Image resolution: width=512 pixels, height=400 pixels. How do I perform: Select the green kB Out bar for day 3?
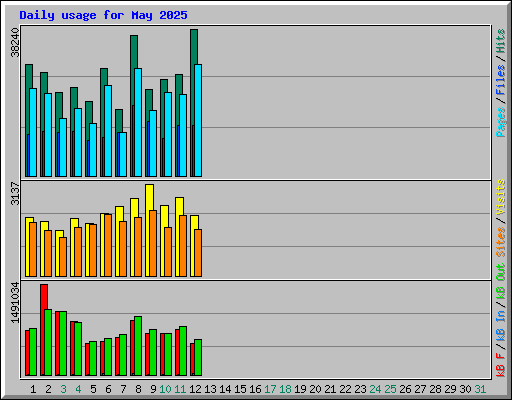(x=63, y=343)
